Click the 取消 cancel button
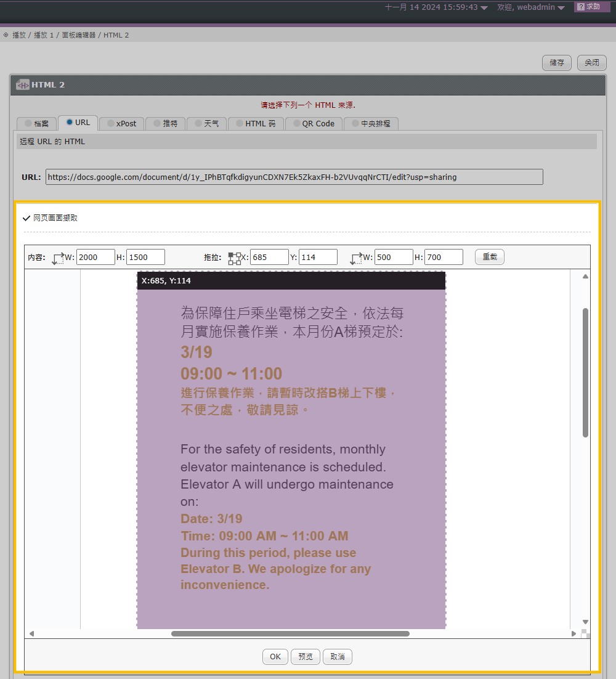Image resolution: width=616 pixels, height=679 pixels. click(337, 656)
